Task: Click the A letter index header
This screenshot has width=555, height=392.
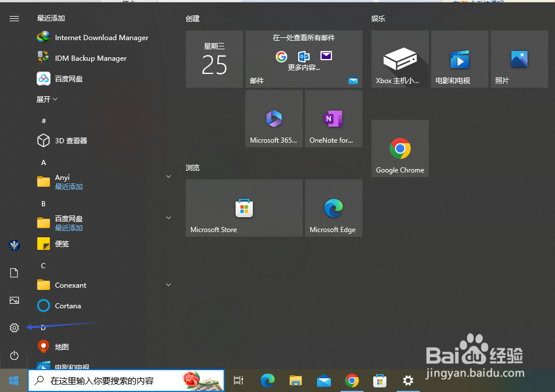Action: (44, 162)
